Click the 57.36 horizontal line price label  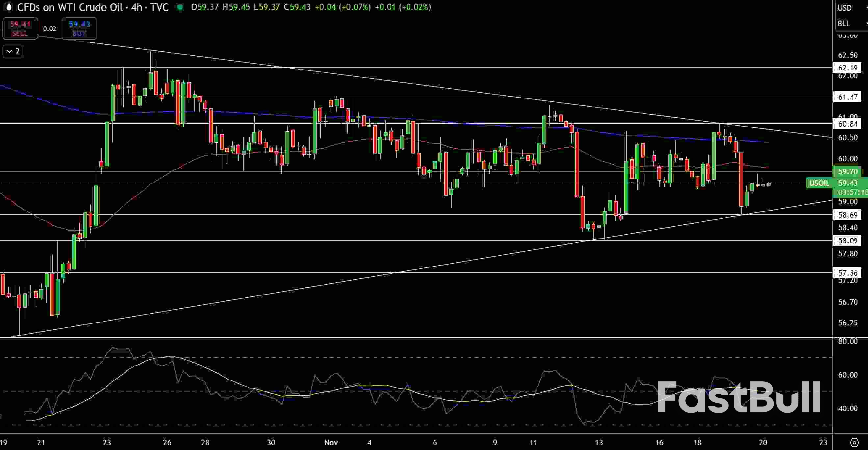tap(848, 272)
